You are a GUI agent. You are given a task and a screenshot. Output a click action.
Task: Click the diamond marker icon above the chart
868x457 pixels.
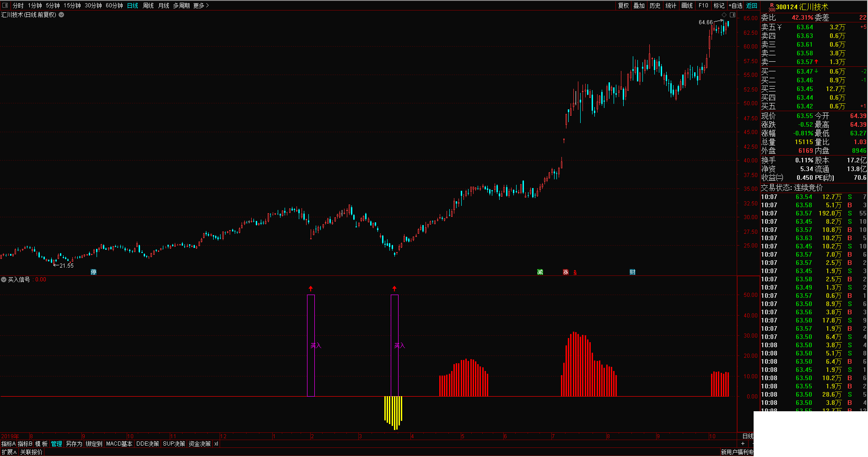(724, 15)
